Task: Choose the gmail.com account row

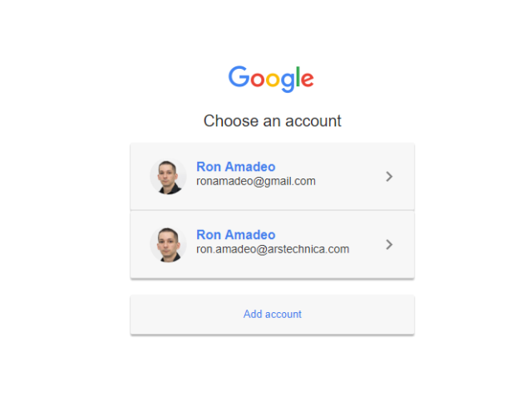Action: point(272,177)
